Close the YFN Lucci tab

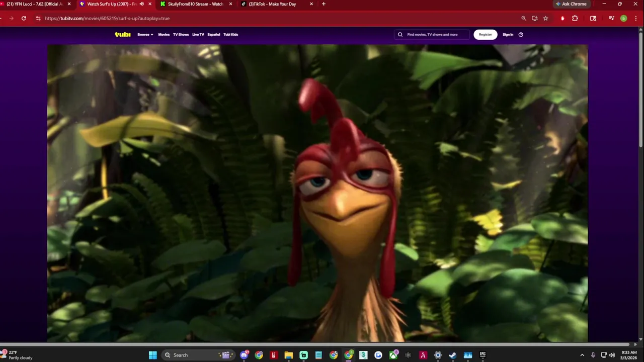coord(69,4)
